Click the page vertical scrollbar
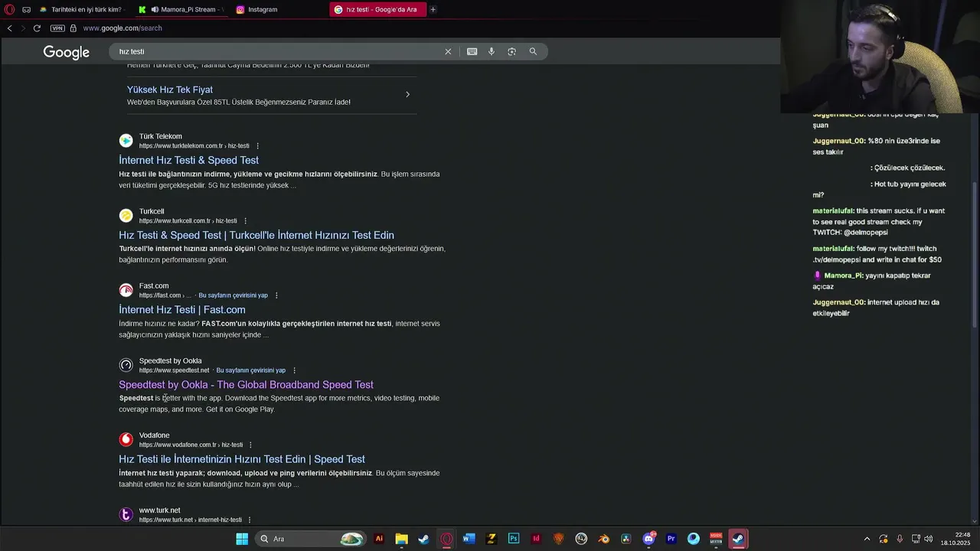The image size is (980, 551). point(975,256)
